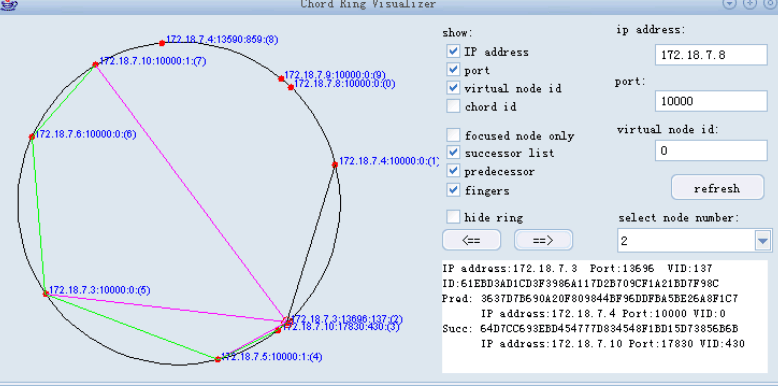The height and width of the screenshot is (386, 778).
Task: Focus the ip address text field
Action: [711, 55]
